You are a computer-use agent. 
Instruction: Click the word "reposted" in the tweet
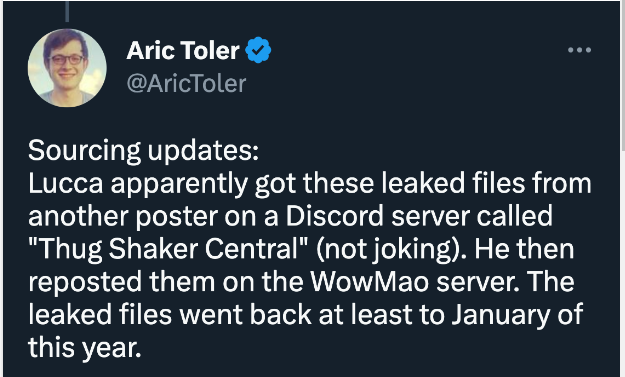85,282
